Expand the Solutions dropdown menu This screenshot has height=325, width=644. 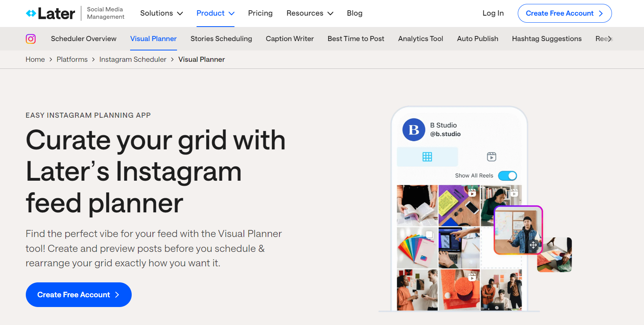161,13
